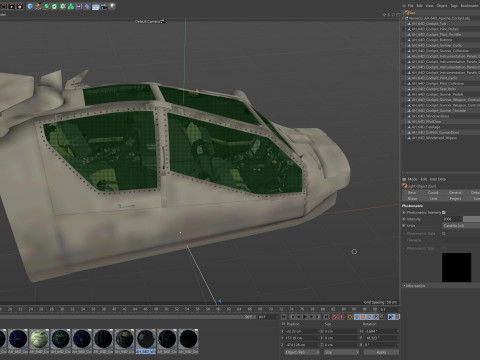Select AH_64D_WindowGlass in object list
The height and width of the screenshot is (360, 480).
click(x=430, y=116)
